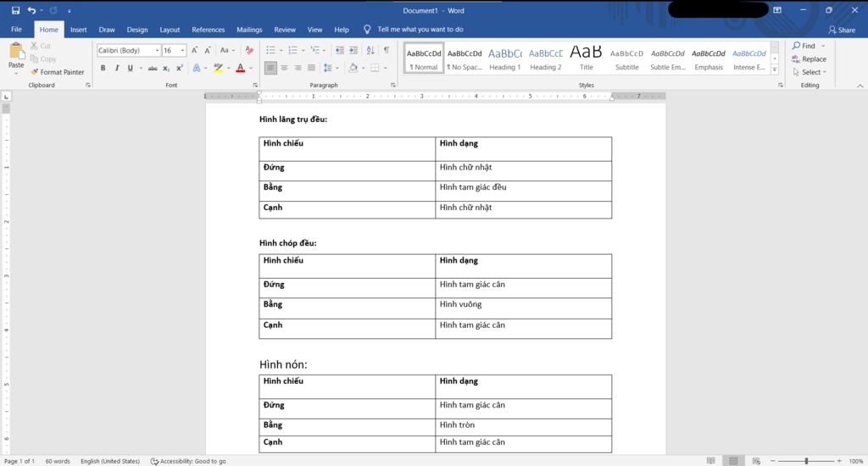The width and height of the screenshot is (868, 466).
Task: Click the Paste clipboard icon
Action: point(16,52)
